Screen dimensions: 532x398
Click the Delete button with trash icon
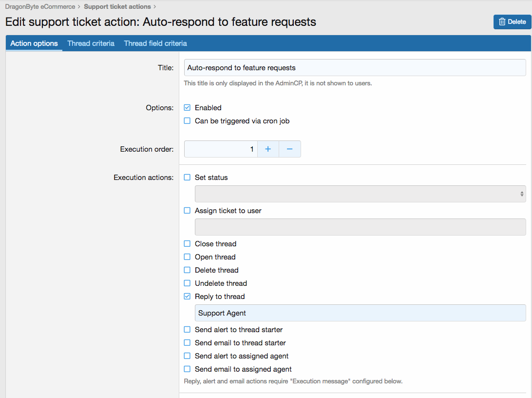(x=512, y=22)
